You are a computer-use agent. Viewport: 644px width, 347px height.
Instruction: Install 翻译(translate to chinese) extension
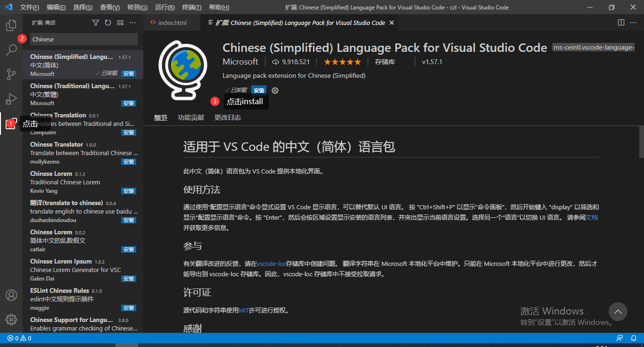point(129,220)
